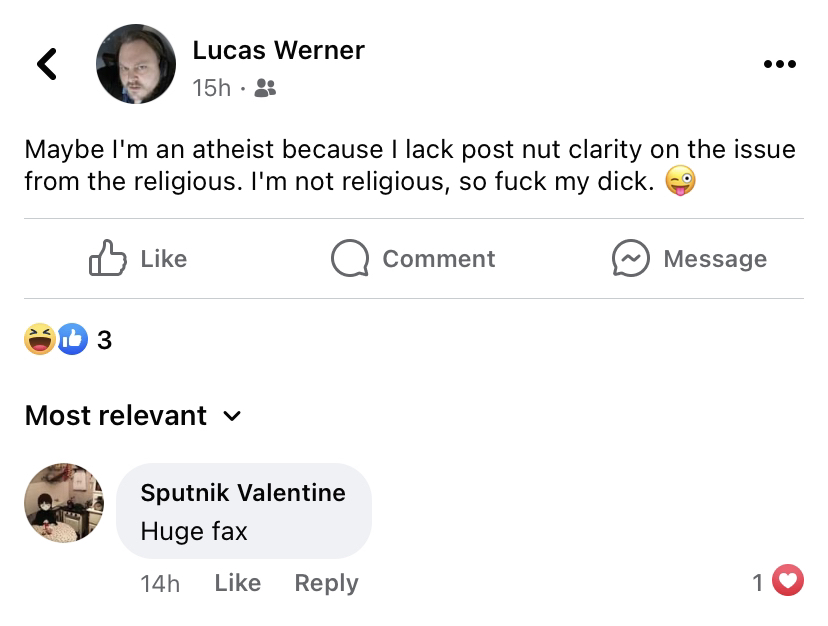Click the 15h post timestamp
828x626 pixels.
pos(212,88)
